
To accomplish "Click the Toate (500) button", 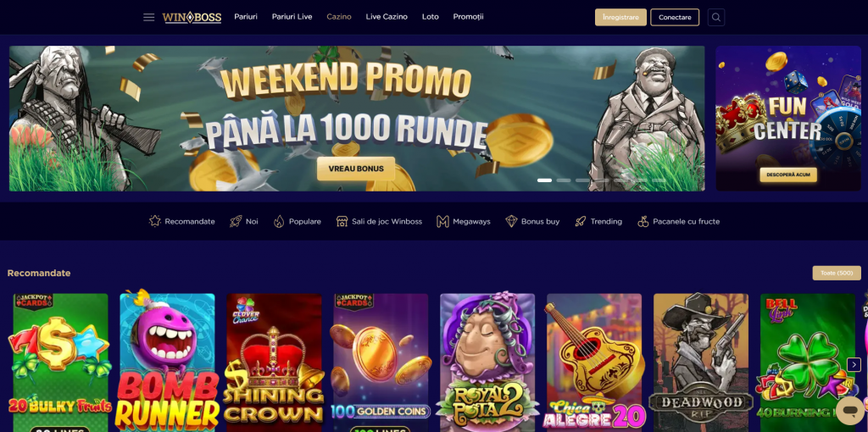I will pyautogui.click(x=837, y=274).
